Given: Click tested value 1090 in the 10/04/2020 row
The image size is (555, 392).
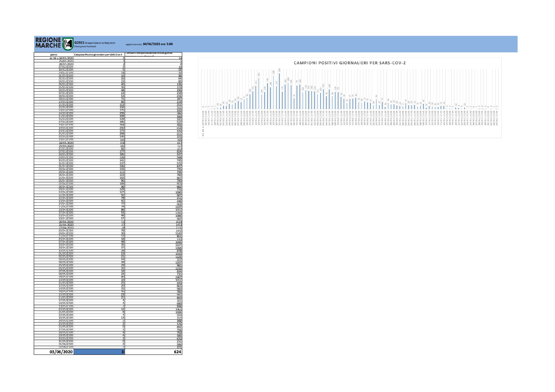Looking at the screenshot, I should 178,192.
